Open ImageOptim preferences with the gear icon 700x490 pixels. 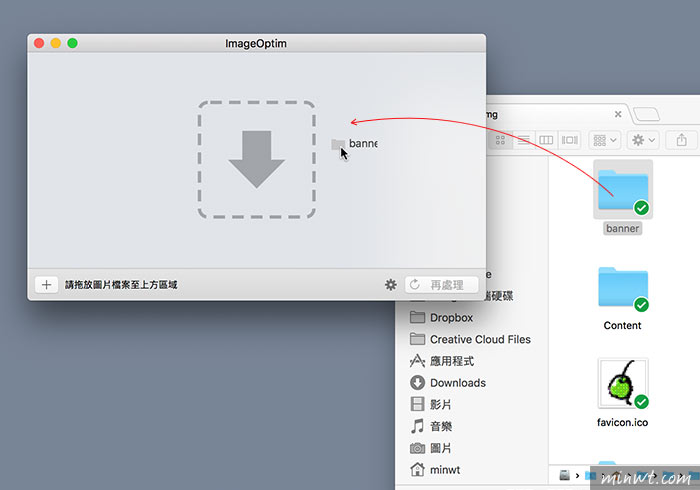(x=391, y=285)
